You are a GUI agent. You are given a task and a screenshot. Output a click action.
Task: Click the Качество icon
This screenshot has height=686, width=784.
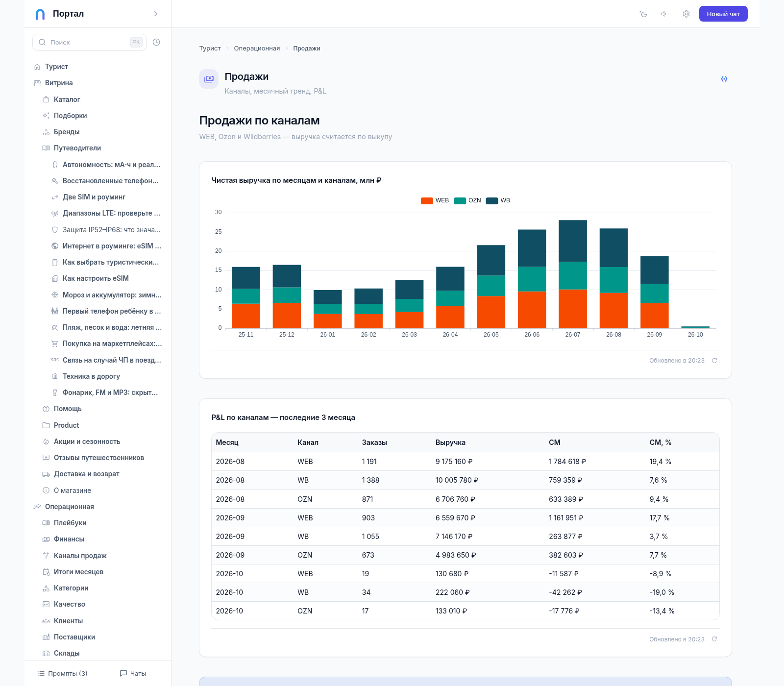point(46,604)
